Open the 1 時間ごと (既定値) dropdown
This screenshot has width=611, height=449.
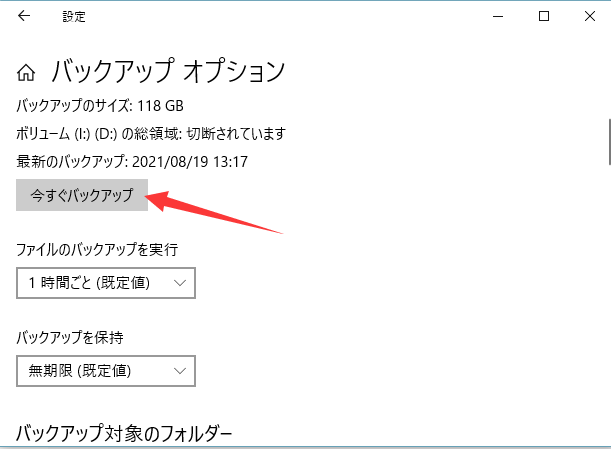(x=105, y=283)
